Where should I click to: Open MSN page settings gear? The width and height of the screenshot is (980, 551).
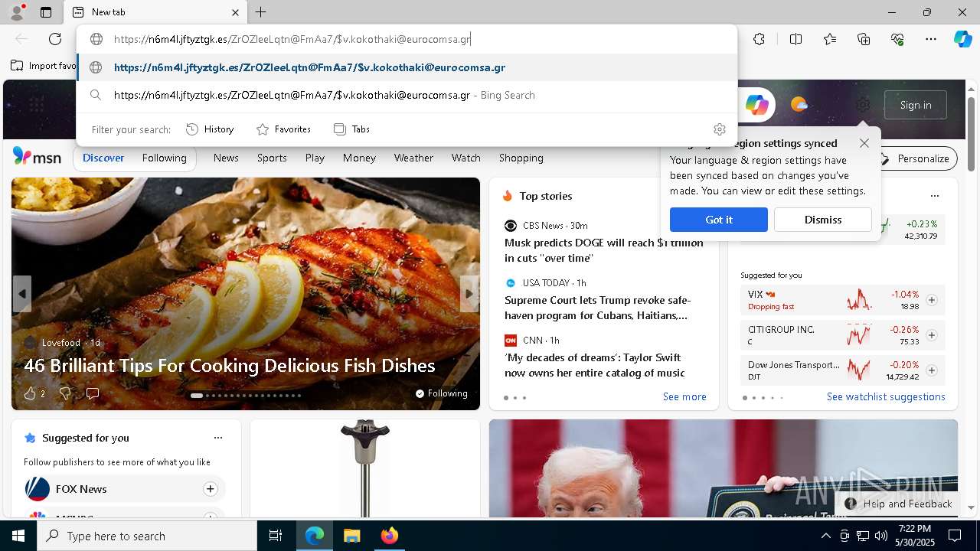pos(863,105)
